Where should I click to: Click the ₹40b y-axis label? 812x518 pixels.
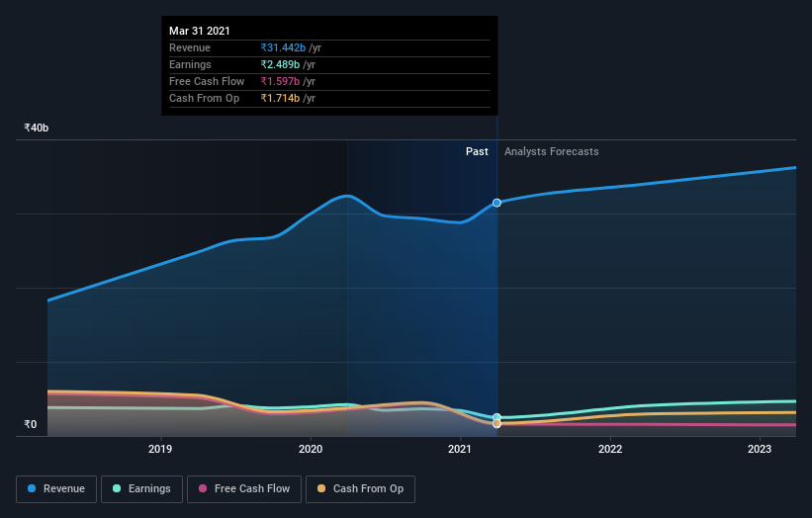[x=37, y=128]
